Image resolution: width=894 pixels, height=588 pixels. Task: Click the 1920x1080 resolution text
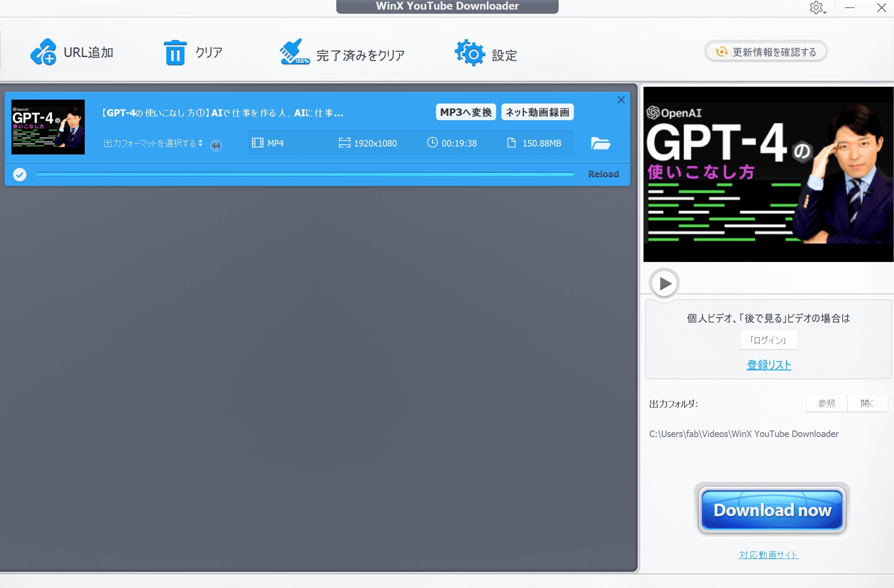[x=375, y=143]
